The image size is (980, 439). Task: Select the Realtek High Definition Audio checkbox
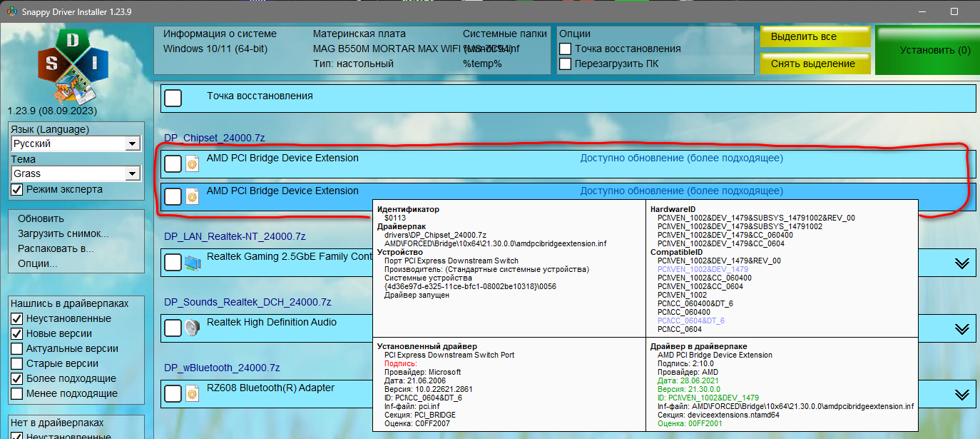point(173,328)
